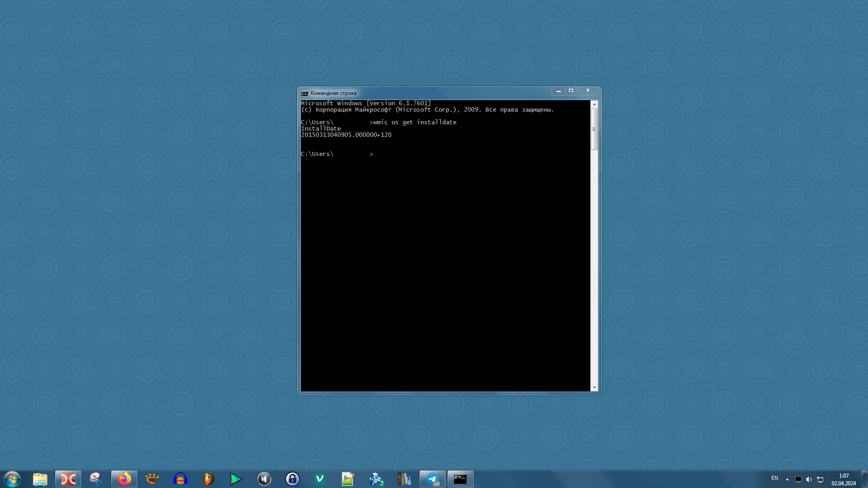Open the Vim taskbar icon
This screenshot has width=868, height=488.
click(x=320, y=479)
